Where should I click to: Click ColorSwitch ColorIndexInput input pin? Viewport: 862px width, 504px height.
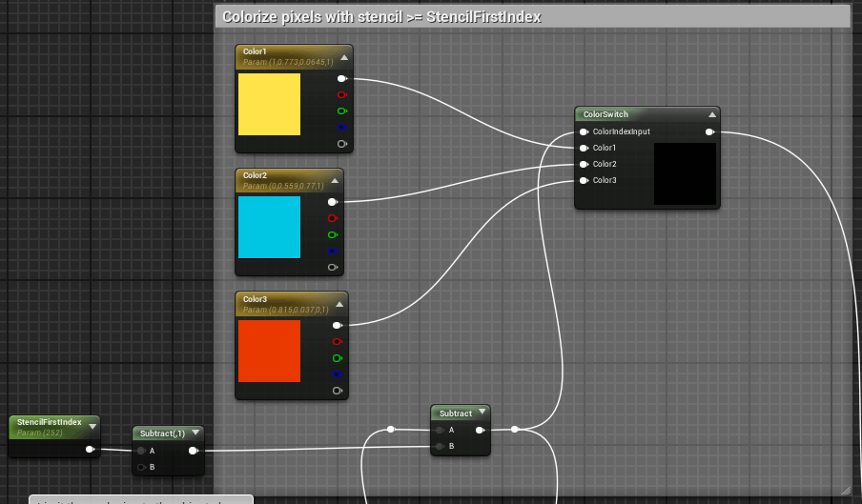click(584, 131)
